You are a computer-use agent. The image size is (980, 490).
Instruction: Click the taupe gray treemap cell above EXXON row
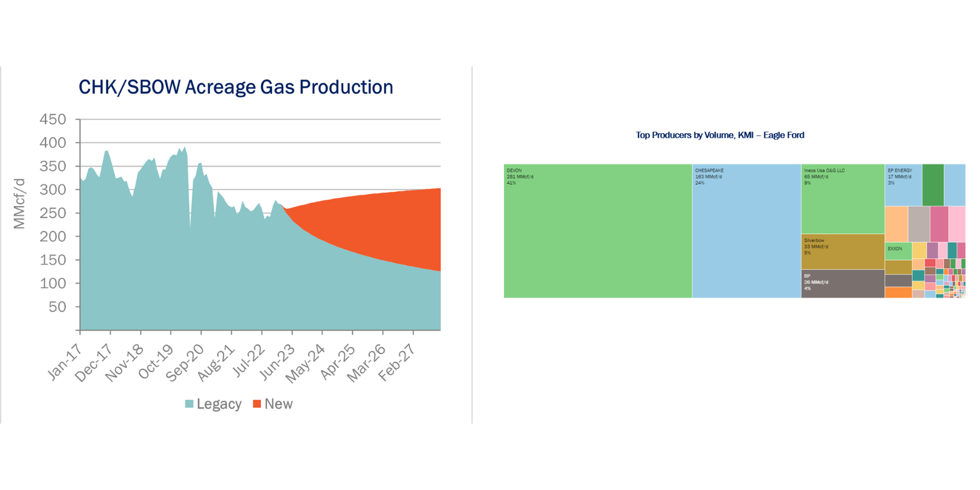pyautogui.click(x=919, y=224)
